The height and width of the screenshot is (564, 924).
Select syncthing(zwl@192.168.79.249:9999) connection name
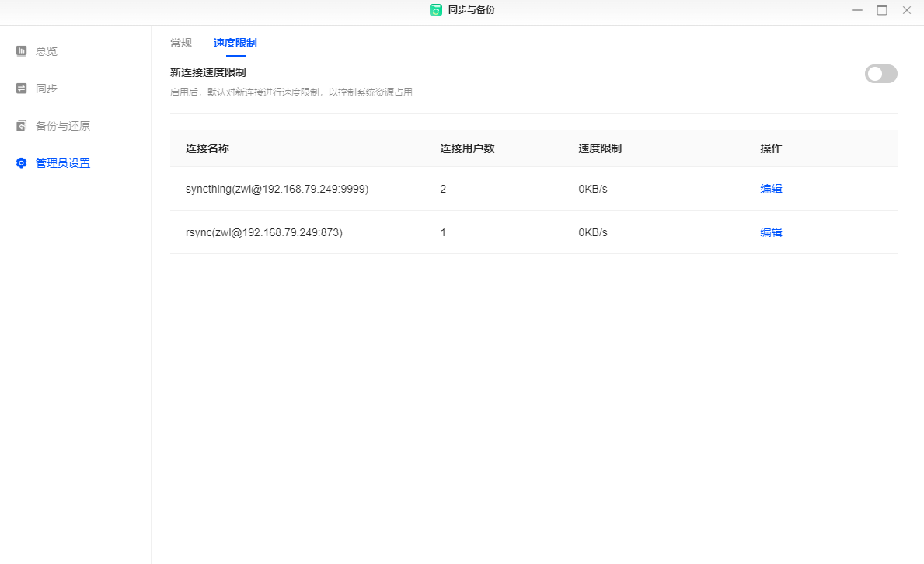tap(277, 190)
